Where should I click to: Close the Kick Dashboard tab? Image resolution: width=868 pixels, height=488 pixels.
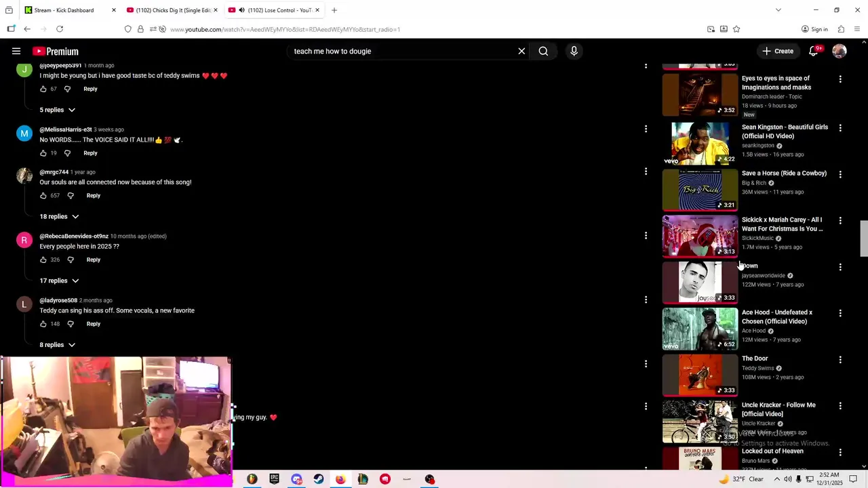coord(113,10)
